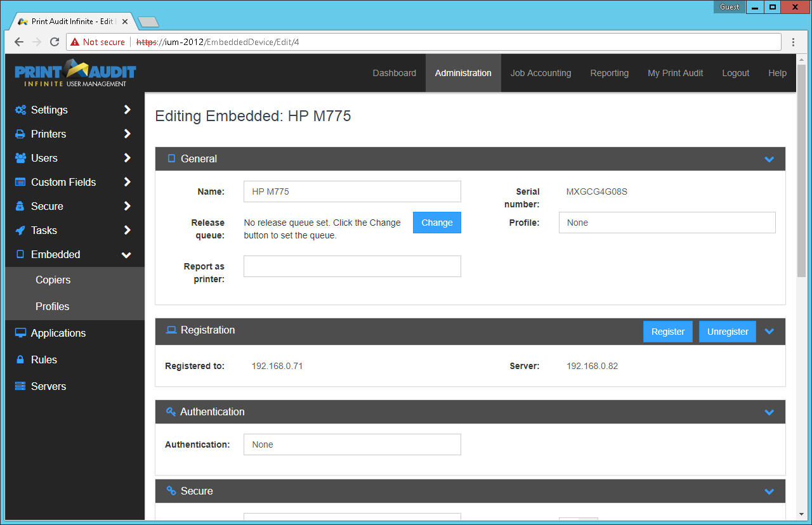The height and width of the screenshot is (525, 812).
Task: Expand the Users menu chevron
Action: [x=127, y=158]
